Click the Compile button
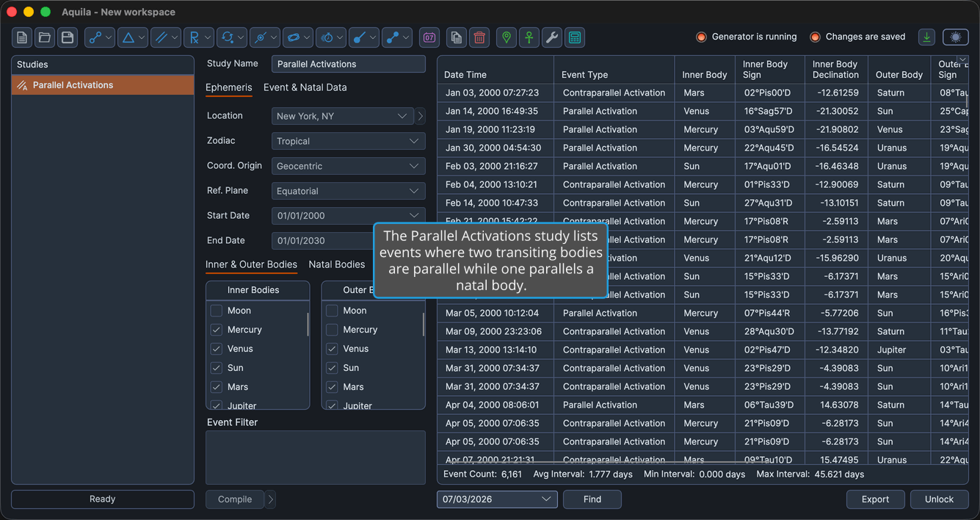The width and height of the screenshot is (980, 520). [235, 499]
